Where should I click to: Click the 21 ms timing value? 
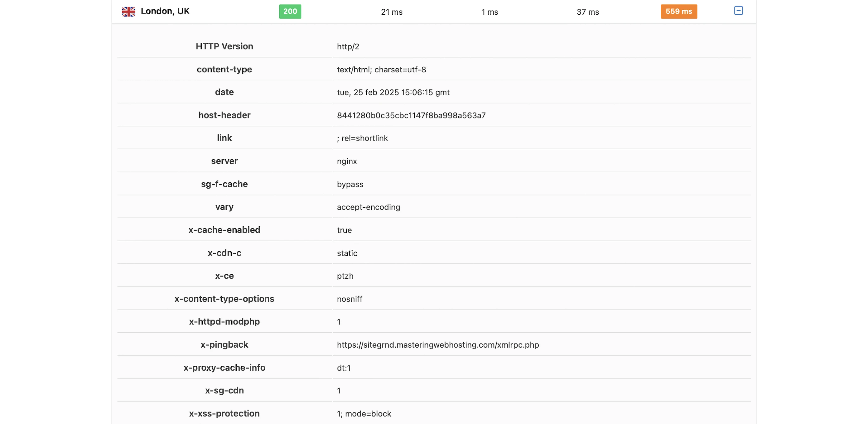point(392,12)
